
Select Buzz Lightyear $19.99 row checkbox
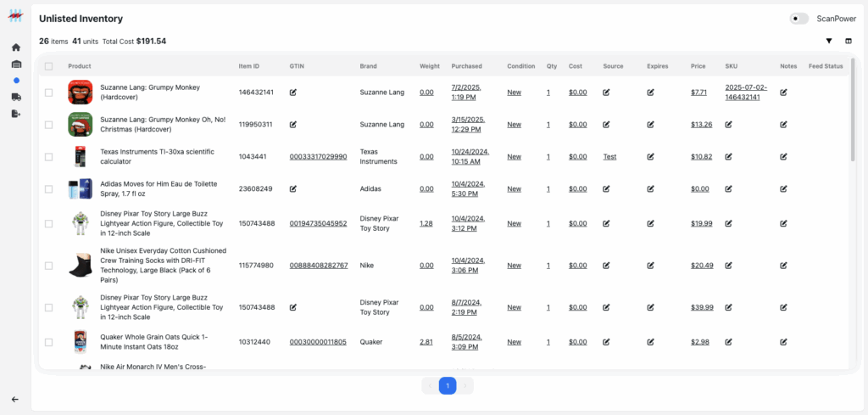point(48,224)
